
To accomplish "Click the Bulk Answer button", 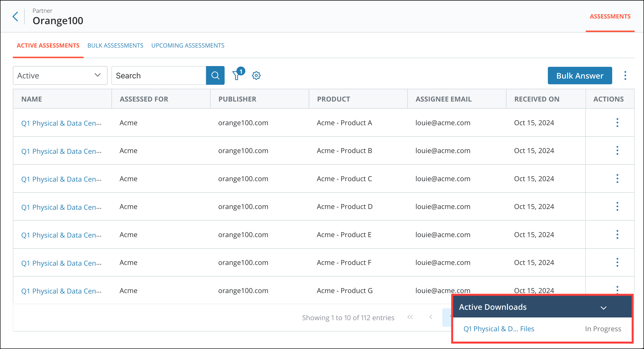I will pos(579,75).
